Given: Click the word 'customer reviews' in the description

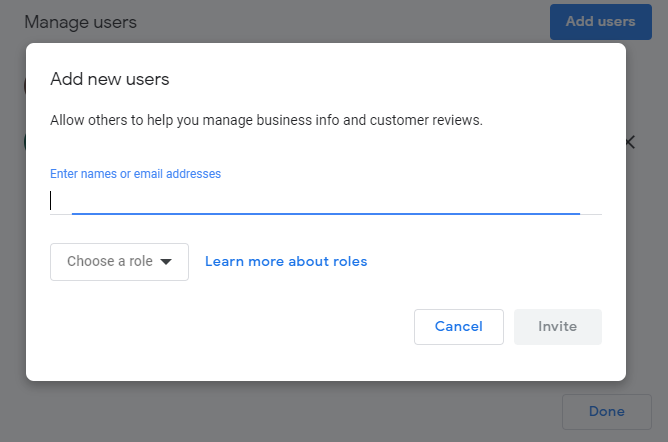Looking at the screenshot, I should [426, 120].
